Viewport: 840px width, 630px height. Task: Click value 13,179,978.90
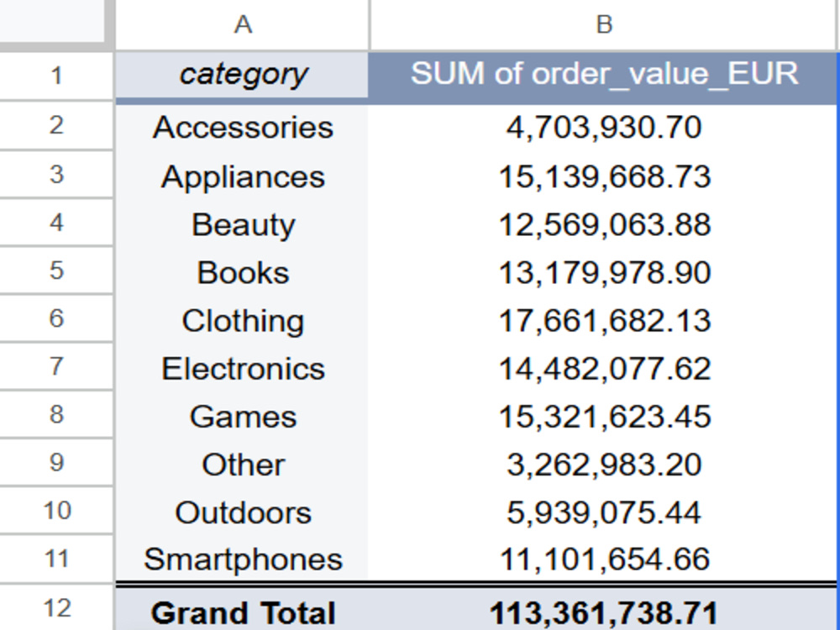[x=603, y=272]
